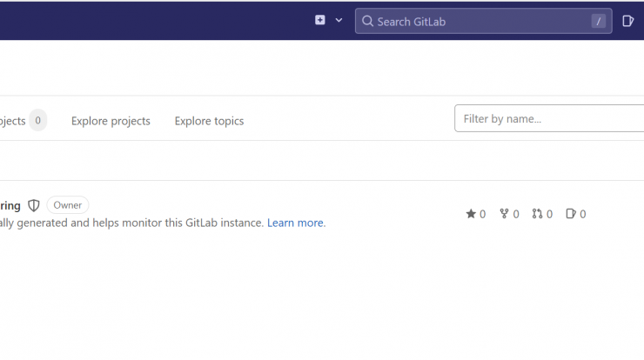Click the Filter by name field
644x360 pixels.
(x=549, y=118)
